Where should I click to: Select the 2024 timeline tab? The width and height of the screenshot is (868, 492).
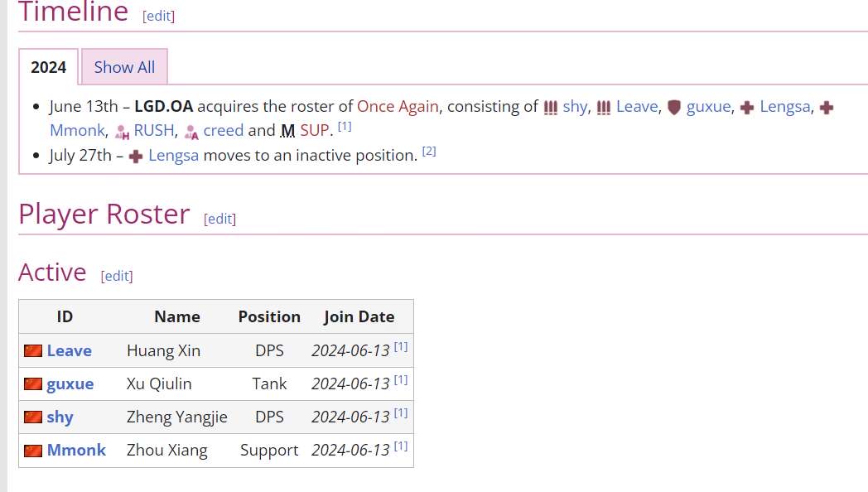click(x=49, y=67)
